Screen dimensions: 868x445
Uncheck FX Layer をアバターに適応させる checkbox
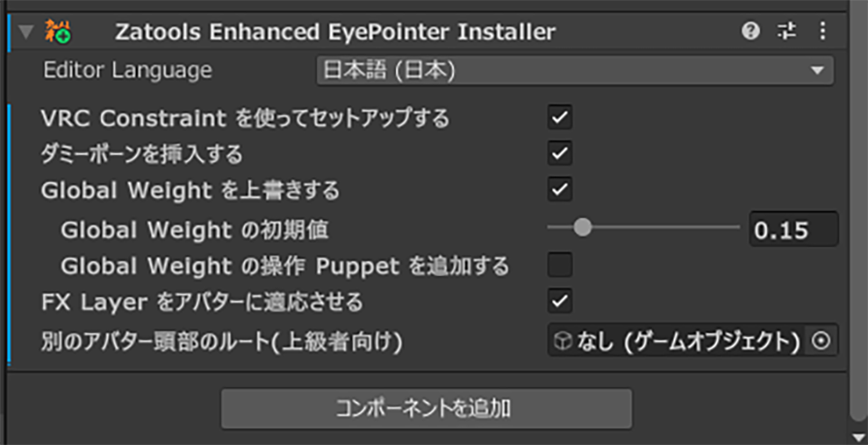coord(560,300)
